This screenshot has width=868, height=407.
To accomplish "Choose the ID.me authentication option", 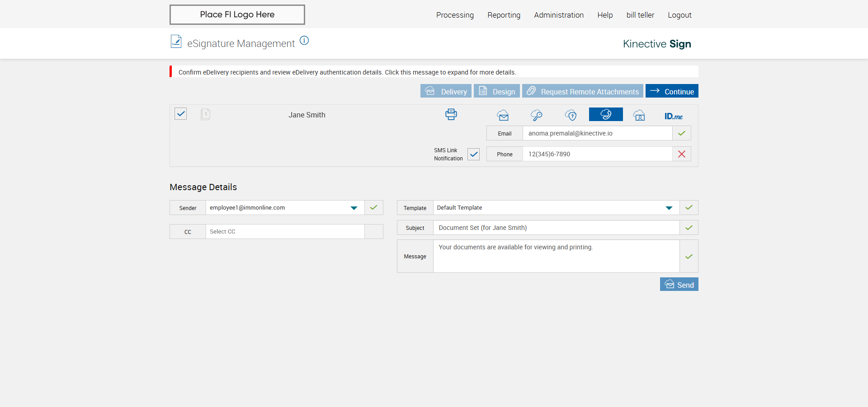I will [x=674, y=116].
